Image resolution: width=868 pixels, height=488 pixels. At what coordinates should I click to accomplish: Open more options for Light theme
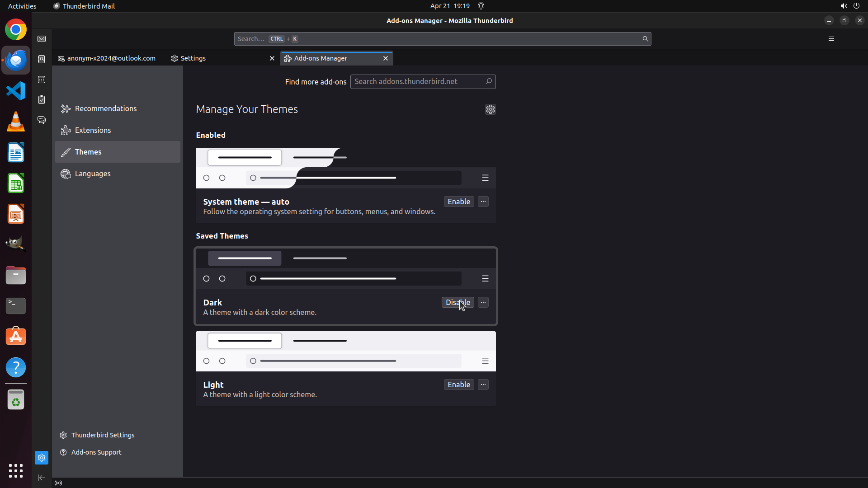pyautogui.click(x=483, y=385)
